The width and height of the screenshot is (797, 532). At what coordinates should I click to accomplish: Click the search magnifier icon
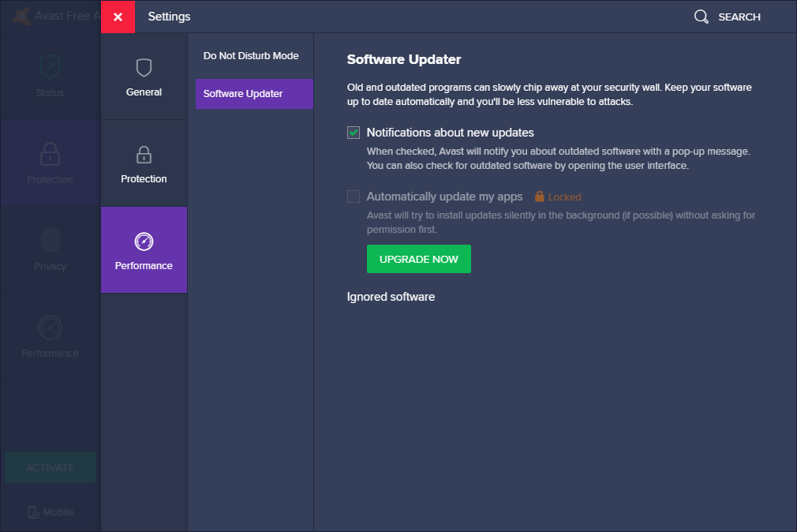tap(701, 17)
